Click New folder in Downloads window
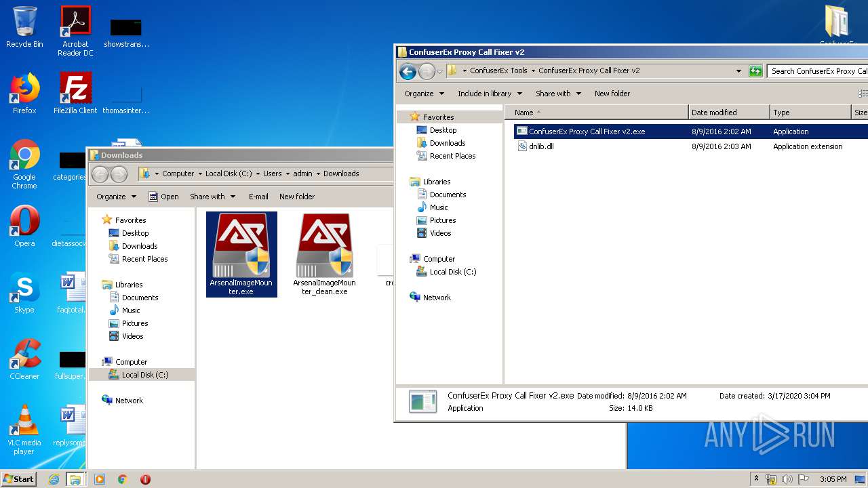 [x=297, y=197]
